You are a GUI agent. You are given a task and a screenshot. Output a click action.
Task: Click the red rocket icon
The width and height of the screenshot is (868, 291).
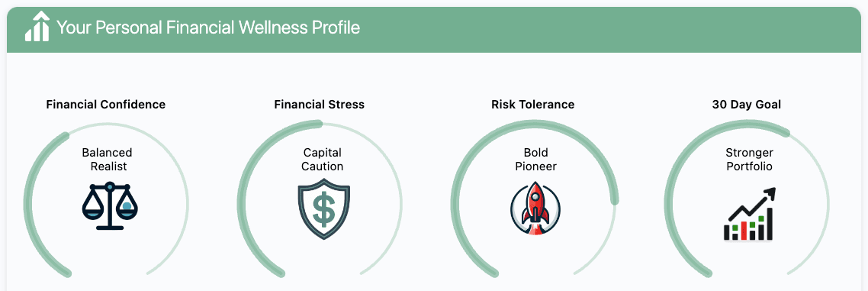[535, 208]
